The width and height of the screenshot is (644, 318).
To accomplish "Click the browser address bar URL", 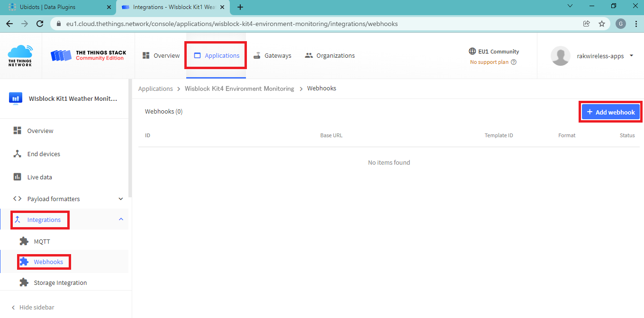I will pos(232,24).
